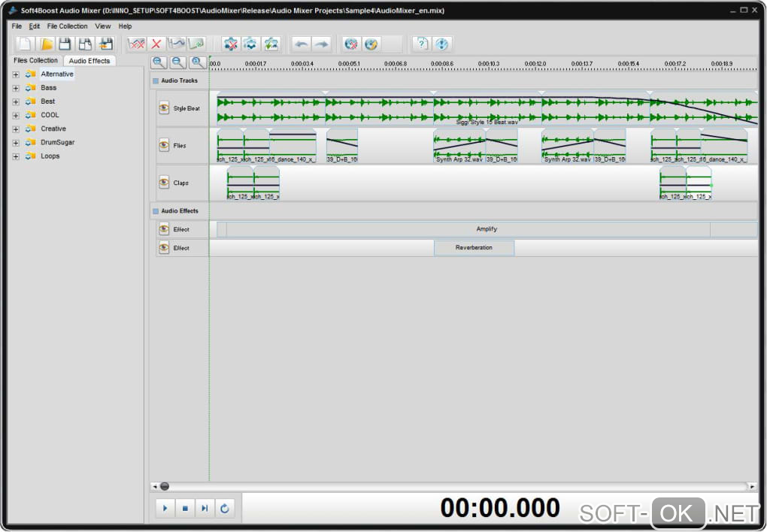The width and height of the screenshot is (767, 532).
Task: Click the 0:00:12.0 mark on the ruler
Action: (535, 64)
